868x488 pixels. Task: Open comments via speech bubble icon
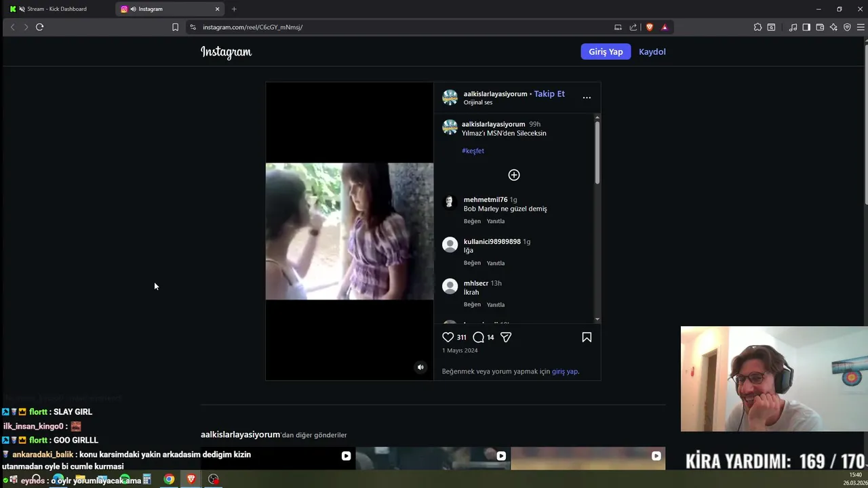(478, 337)
